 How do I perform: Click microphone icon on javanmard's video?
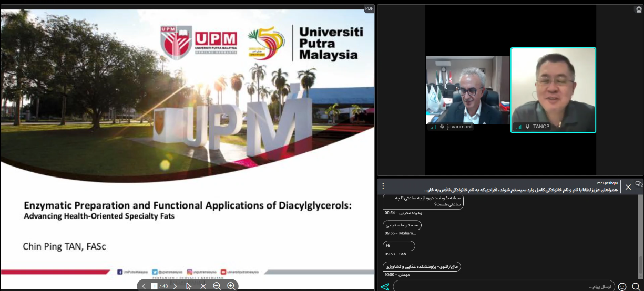[442, 127]
